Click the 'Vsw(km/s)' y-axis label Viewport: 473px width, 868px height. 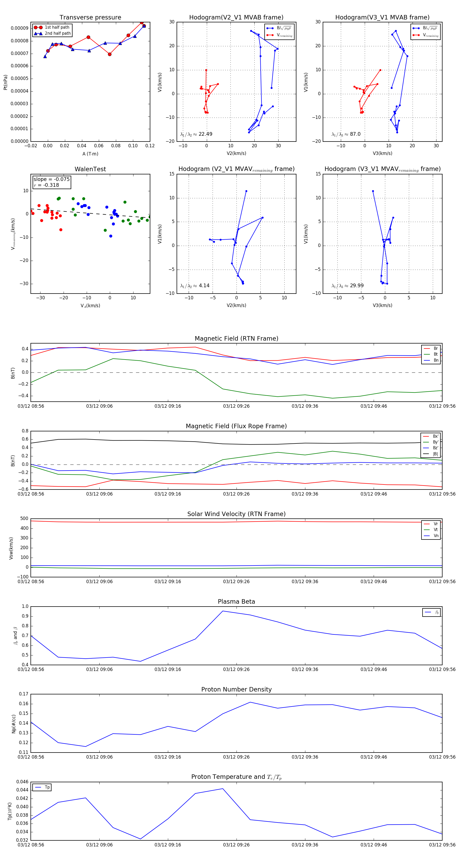tap(11, 548)
